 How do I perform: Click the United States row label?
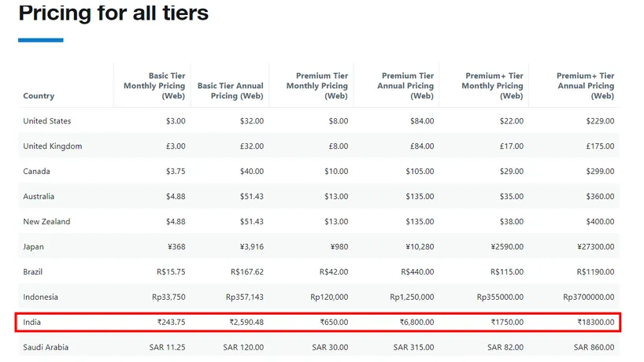click(x=47, y=121)
